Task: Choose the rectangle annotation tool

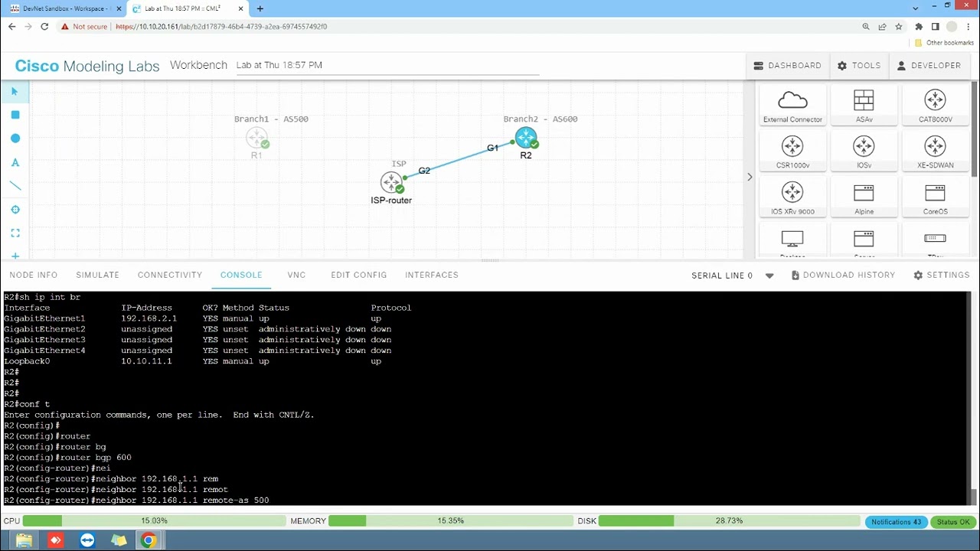Action: 15,115
